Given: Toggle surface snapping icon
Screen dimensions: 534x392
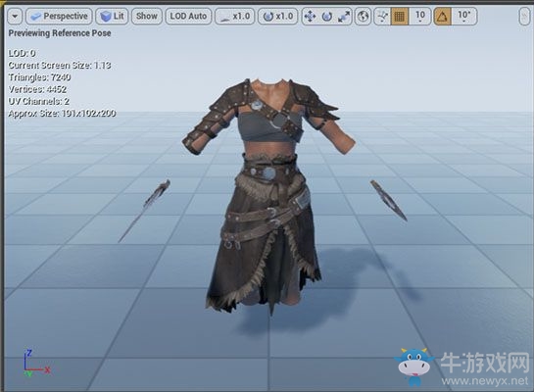Looking at the screenshot, I should coord(382,17).
